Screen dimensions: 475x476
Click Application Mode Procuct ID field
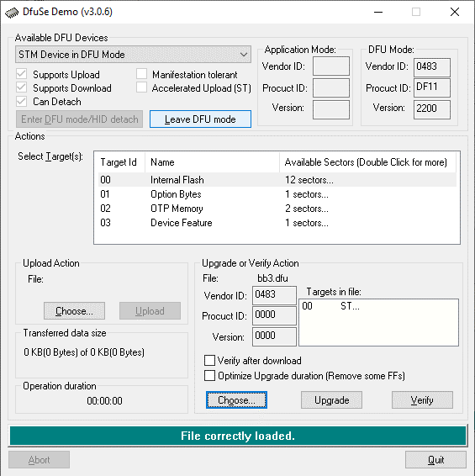[331, 87]
